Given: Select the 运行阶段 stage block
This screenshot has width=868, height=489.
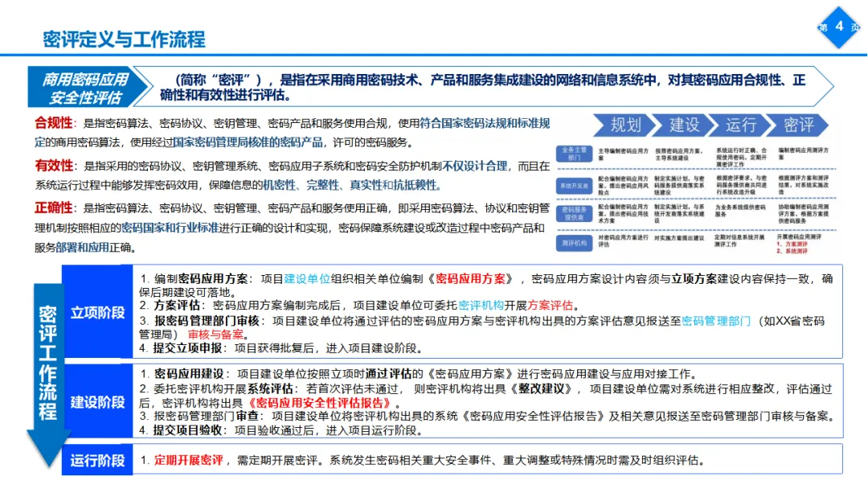Looking at the screenshot, I should click(x=97, y=460).
